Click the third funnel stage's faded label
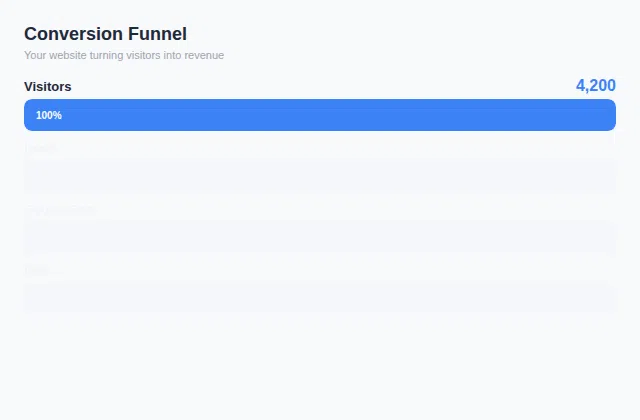640x420 pixels. [58, 209]
